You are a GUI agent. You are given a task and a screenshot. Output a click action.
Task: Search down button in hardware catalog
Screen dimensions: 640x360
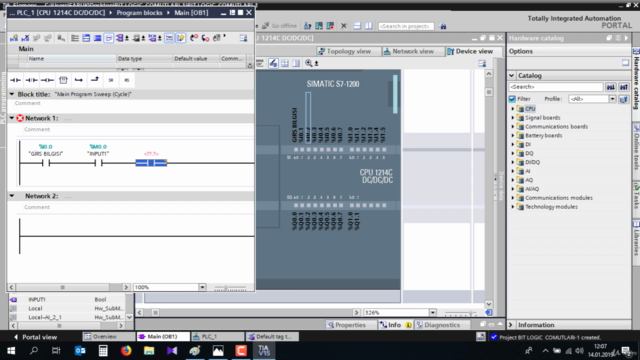coord(611,87)
